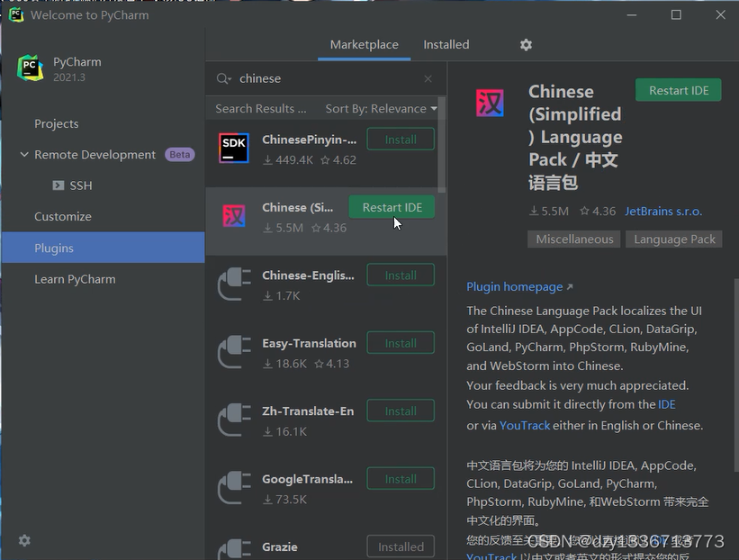
Task: Click Restart IDE in the details panel
Action: point(678,90)
